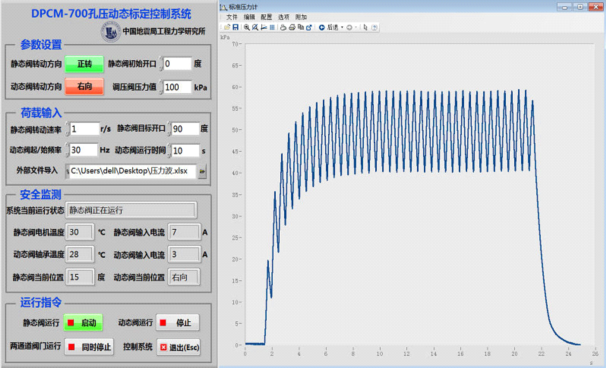Click the stepper arrows of 静态阀初始开口

point(161,64)
